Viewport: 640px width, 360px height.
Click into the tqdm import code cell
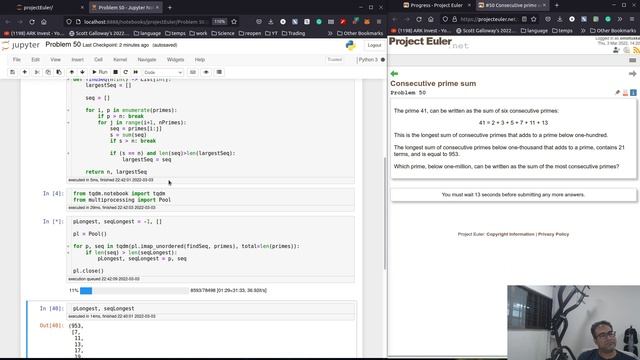point(211,197)
